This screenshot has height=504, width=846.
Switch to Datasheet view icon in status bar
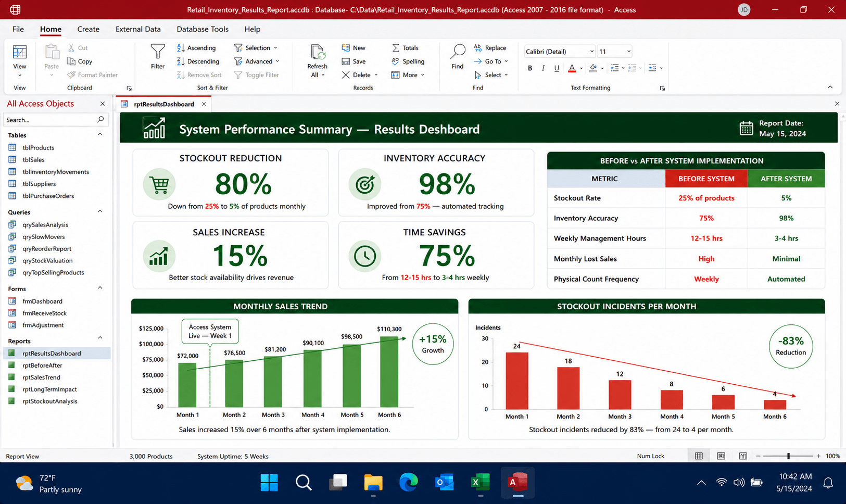click(699, 456)
